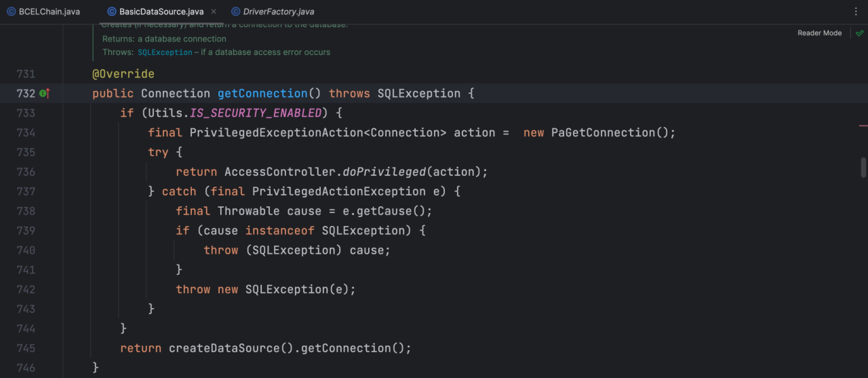Click AccessController on line 736

(x=280, y=172)
